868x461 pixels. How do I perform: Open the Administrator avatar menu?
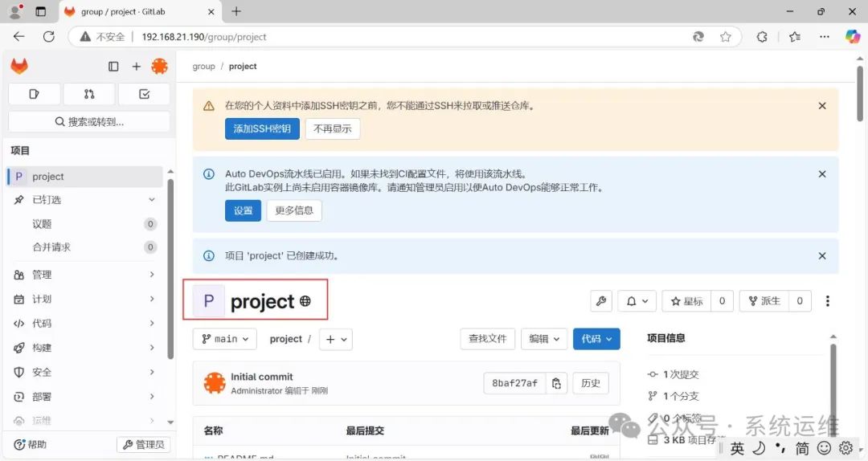[159, 67]
